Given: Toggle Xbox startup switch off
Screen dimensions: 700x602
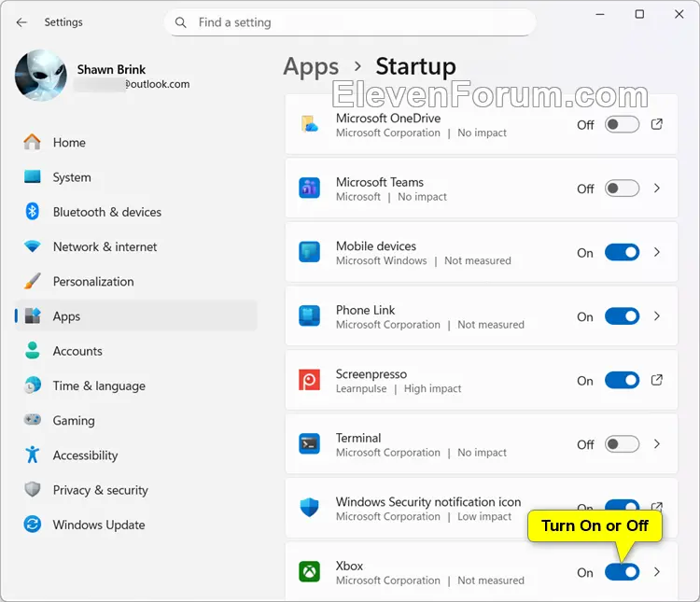Looking at the screenshot, I should tap(622, 572).
